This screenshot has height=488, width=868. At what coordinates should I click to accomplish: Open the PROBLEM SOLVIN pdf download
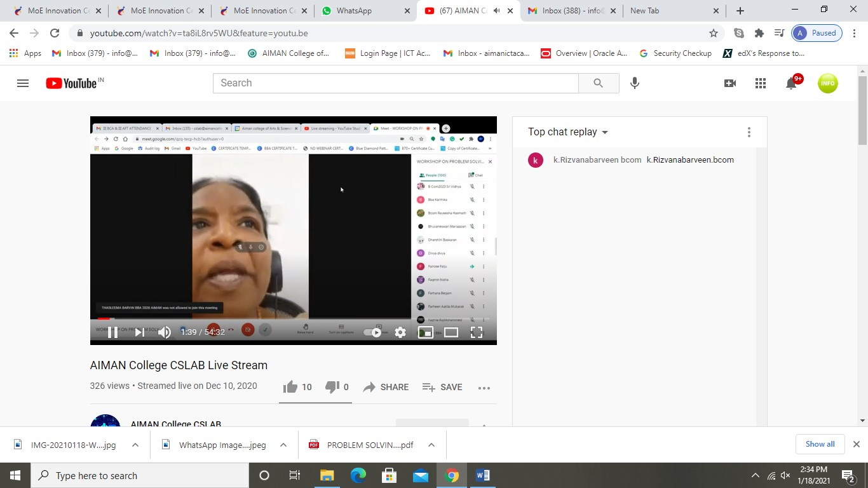point(362,445)
